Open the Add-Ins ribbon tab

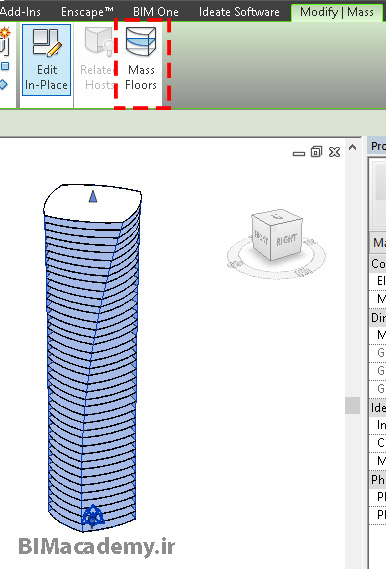[x=20, y=12]
